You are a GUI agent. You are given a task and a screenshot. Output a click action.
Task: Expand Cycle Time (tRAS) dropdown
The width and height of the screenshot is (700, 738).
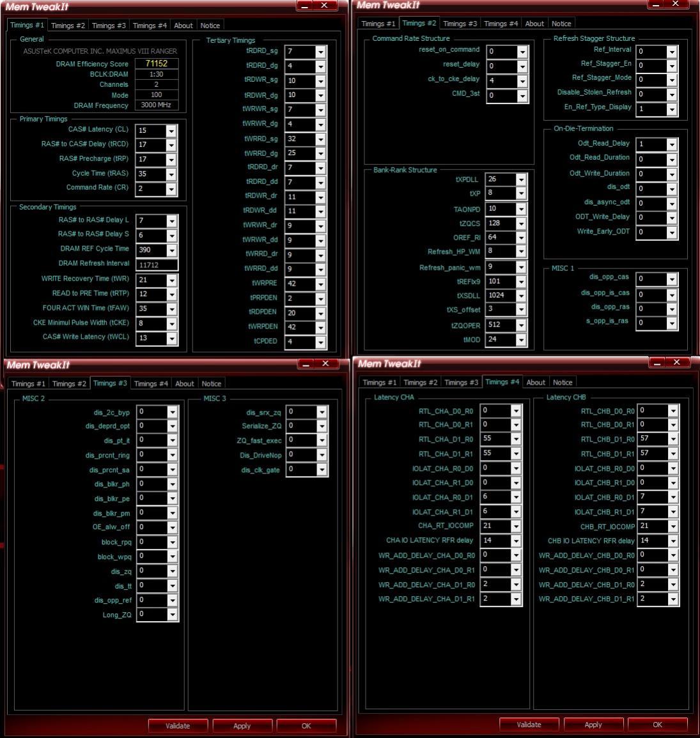click(x=171, y=174)
